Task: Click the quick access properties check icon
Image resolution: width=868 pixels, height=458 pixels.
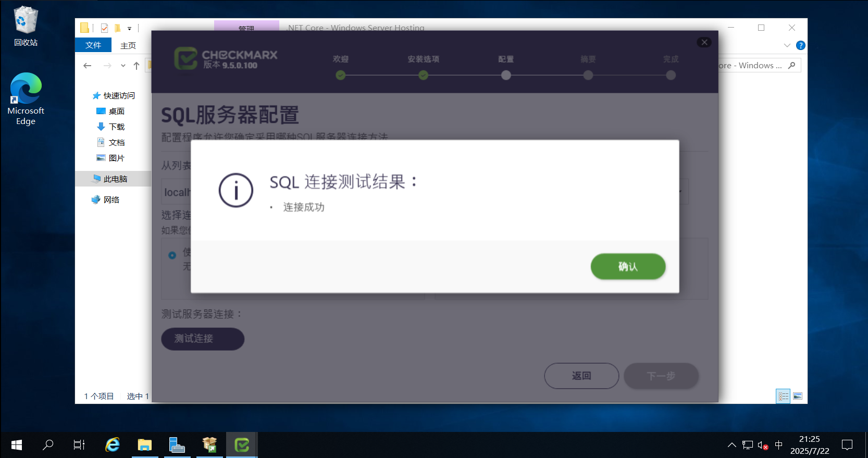Action: click(104, 28)
